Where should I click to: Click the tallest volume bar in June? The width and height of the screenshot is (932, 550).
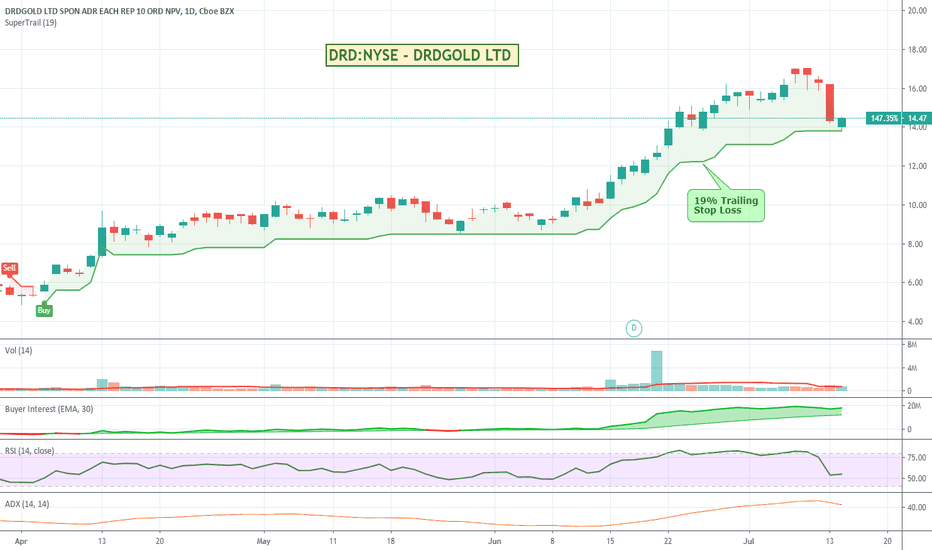[657, 370]
